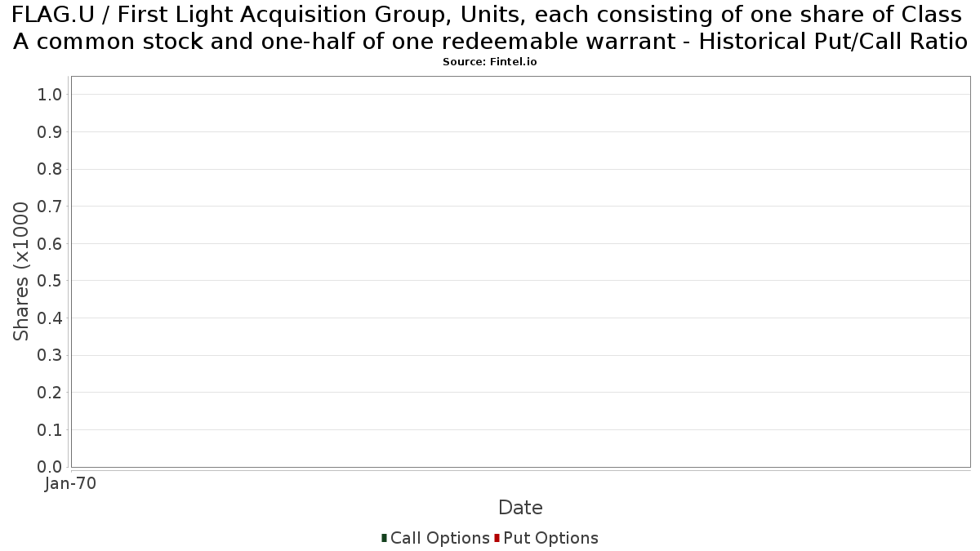Click the 0.0 y-axis tick label
The height and width of the screenshot is (551, 980).
(50, 467)
